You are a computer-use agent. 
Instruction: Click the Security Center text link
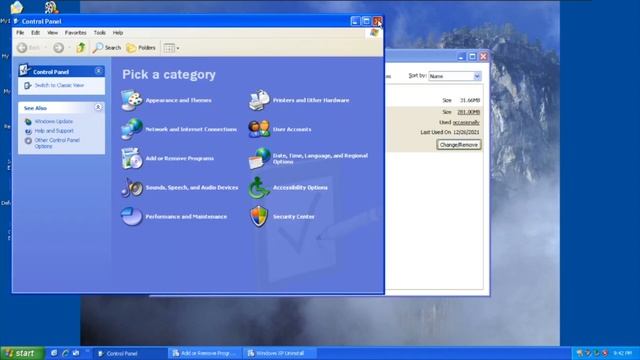293,216
